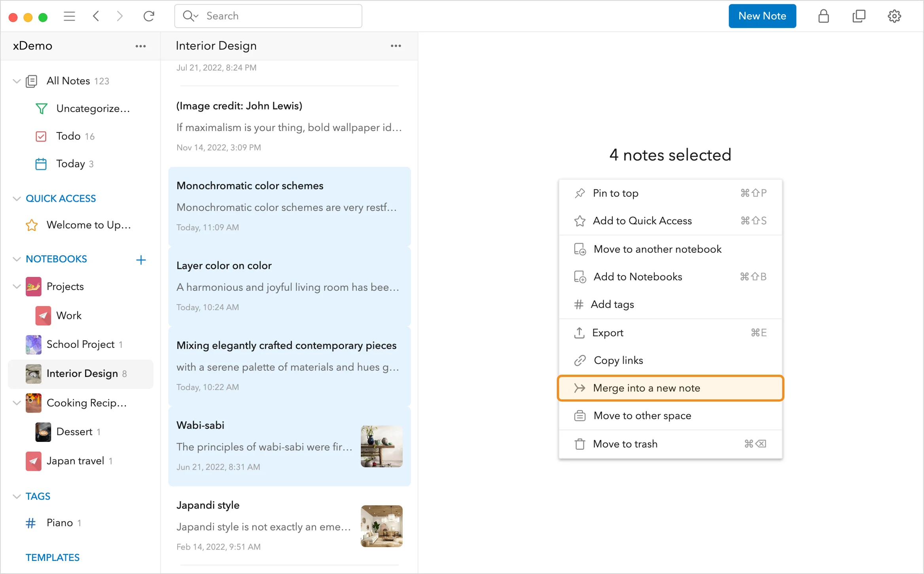
Task: Open the Templates section link
Action: [x=53, y=557]
